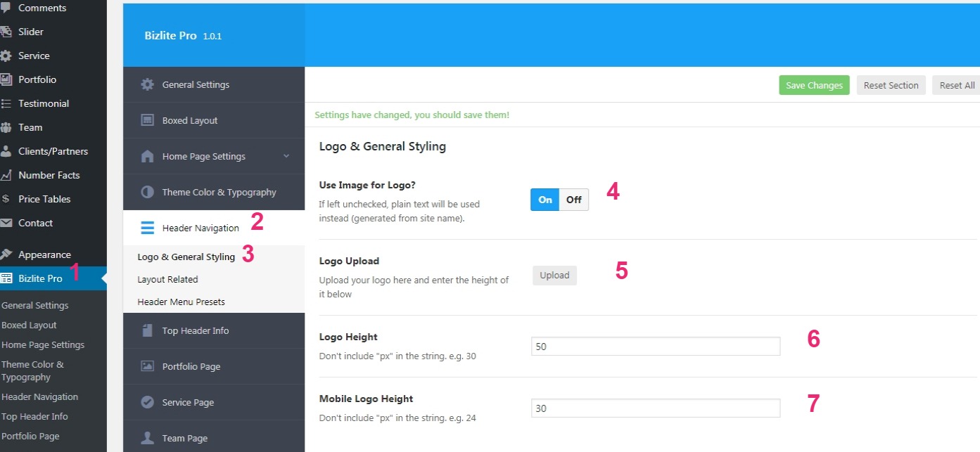The width and height of the screenshot is (980, 452).
Task: Open Portfolio Page submenu link
Action: point(30,436)
